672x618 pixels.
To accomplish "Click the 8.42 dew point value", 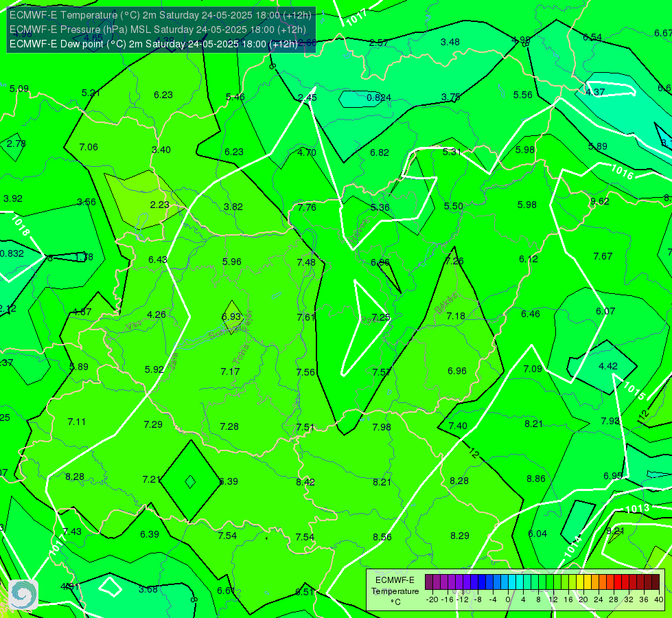I will pyautogui.click(x=305, y=482).
